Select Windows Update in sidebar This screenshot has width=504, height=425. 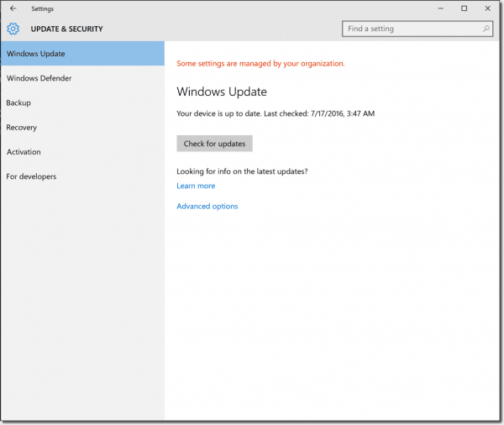tap(82, 54)
